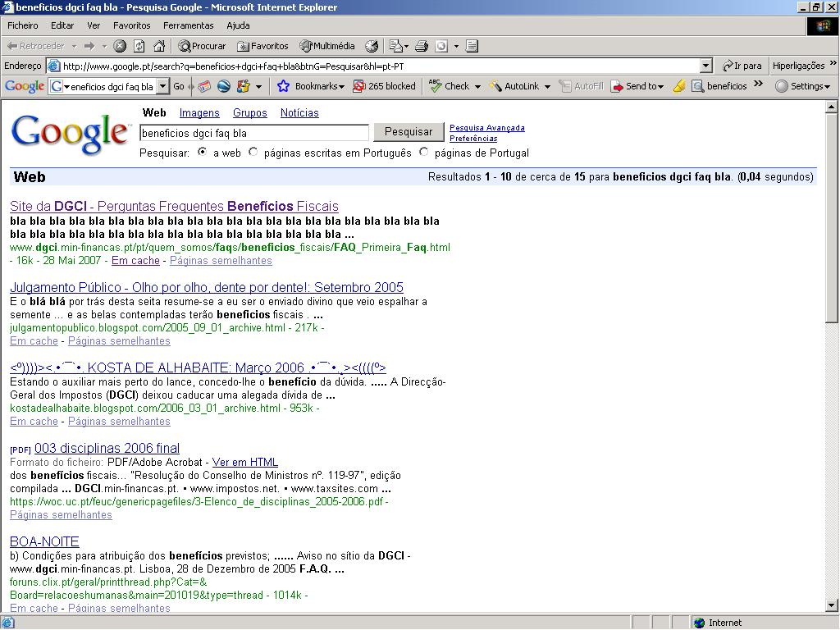Image resolution: width=840 pixels, height=630 pixels.
Task: Switch to Notícias search tab
Action: tap(299, 113)
